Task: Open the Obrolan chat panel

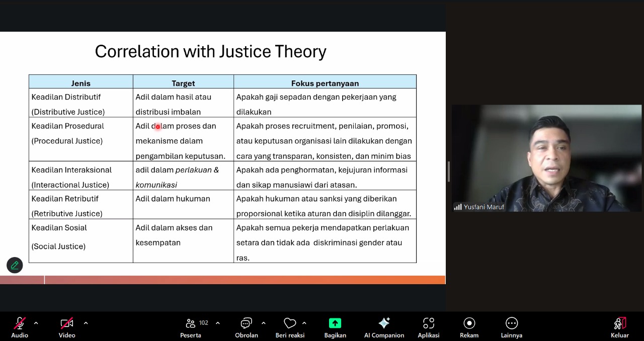Action: click(246, 323)
